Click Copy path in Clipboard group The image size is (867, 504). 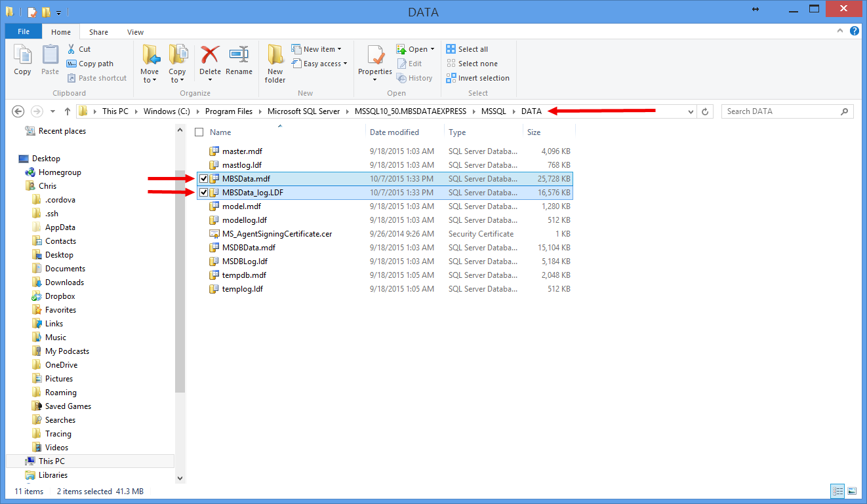click(x=90, y=64)
